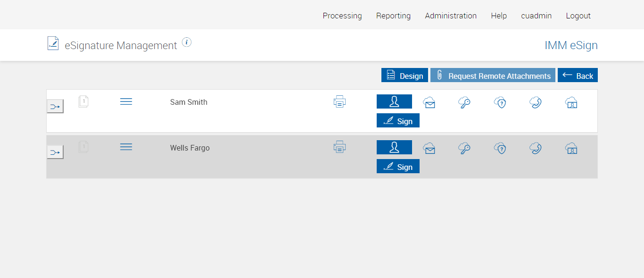Image resolution: width=644 pixels, height=278 pixels.
Task: Click the Design button
Action: (405, 76)
